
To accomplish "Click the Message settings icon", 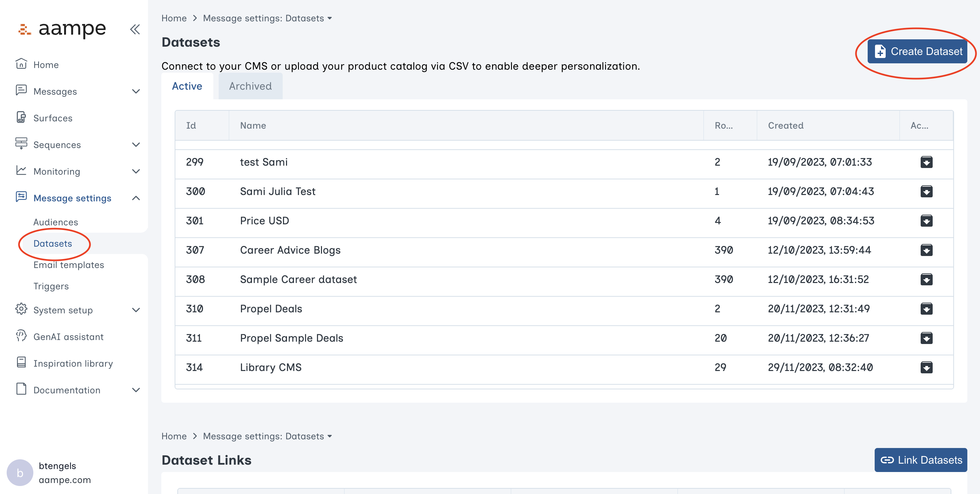I will 21,197.
